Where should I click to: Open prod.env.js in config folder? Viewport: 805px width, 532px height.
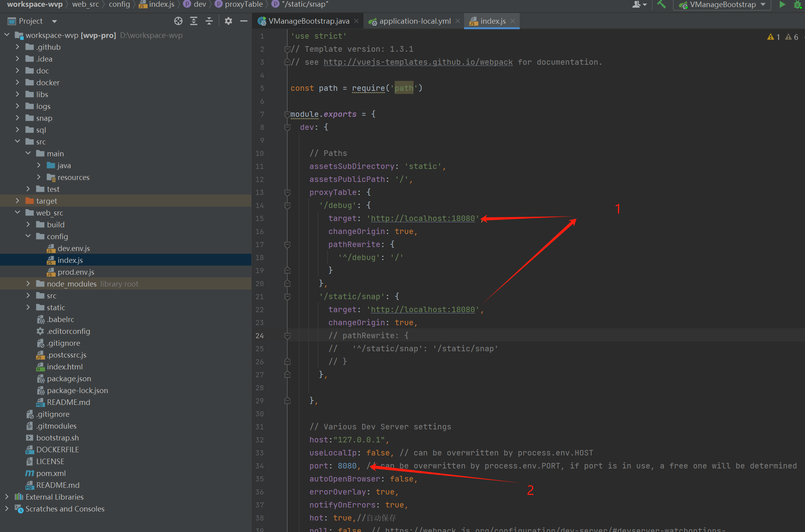[x=76, y=272]
